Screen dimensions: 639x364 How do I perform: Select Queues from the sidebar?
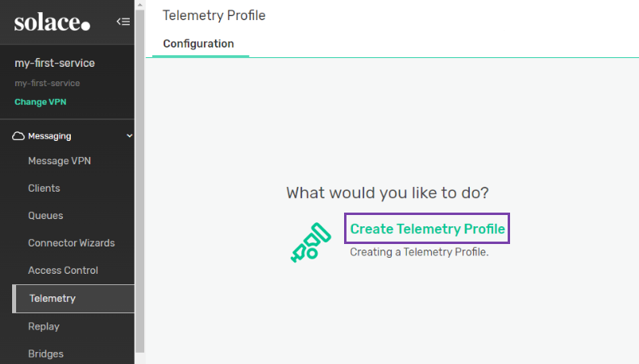pyautogui.click(x=45, y=216)
